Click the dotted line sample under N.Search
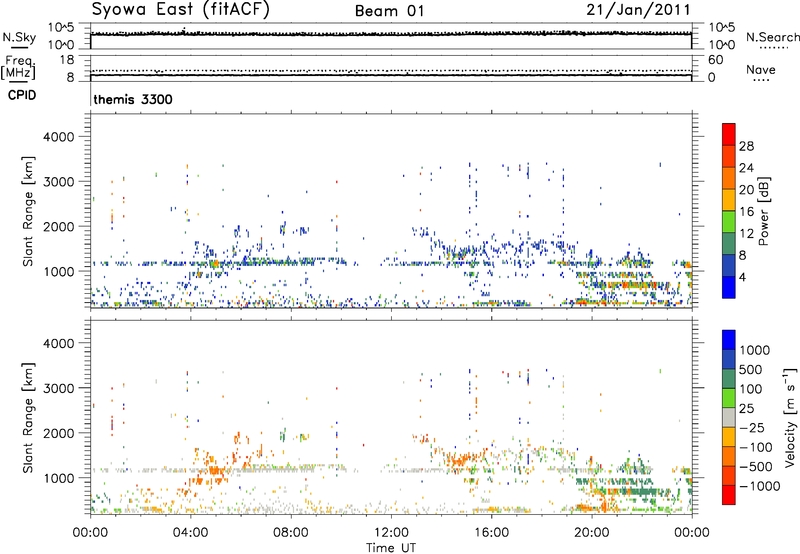Viewport: 800px width, 554px height. point(773,48)
